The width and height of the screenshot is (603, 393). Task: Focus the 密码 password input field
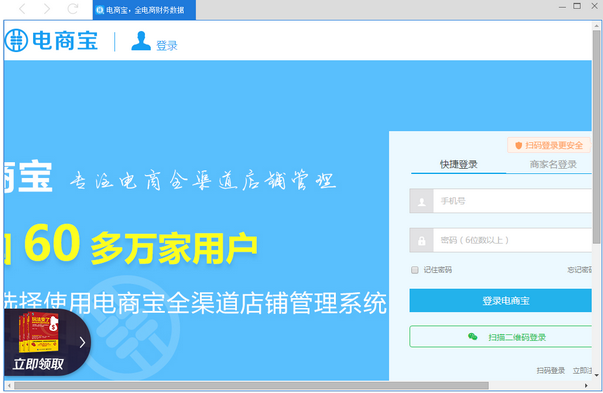(512, 240)
